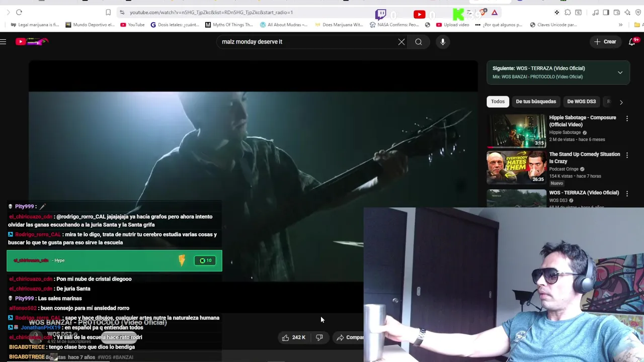Open the Brave Wallet icon
The width and height of the screenshot is (644, 362).
pyautogui.click(x=616, y=12)
